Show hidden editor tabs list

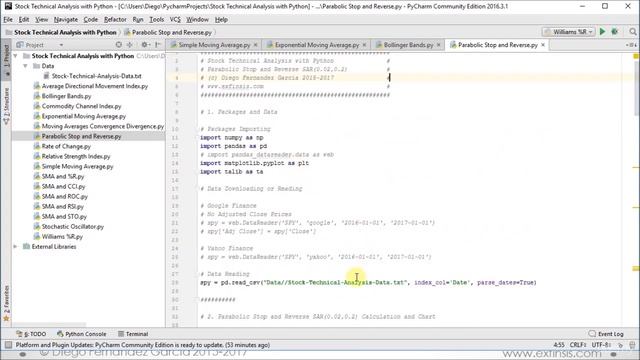pyautogui.click(x=631, y=44)
